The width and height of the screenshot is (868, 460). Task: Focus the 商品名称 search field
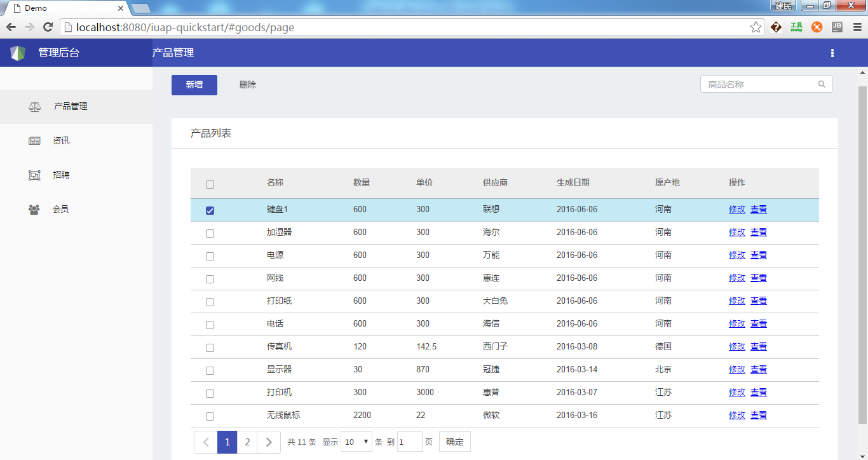pos(759,84)
